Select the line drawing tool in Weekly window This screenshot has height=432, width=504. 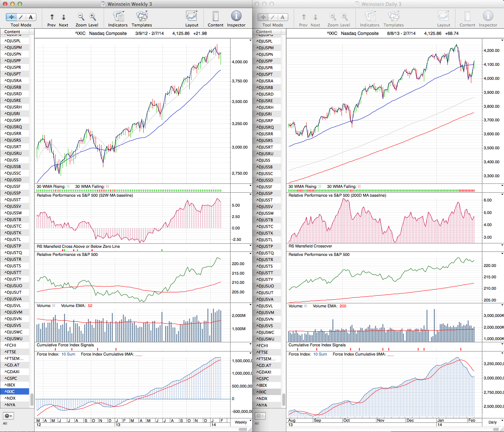pyautogui.click(x=21, y=17)
